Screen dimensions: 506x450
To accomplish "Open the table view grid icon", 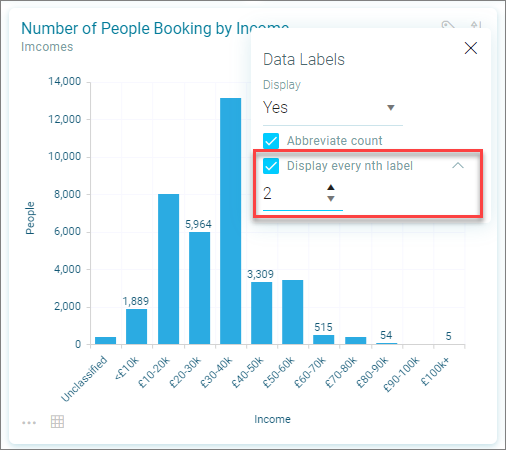I will (57, 422).
